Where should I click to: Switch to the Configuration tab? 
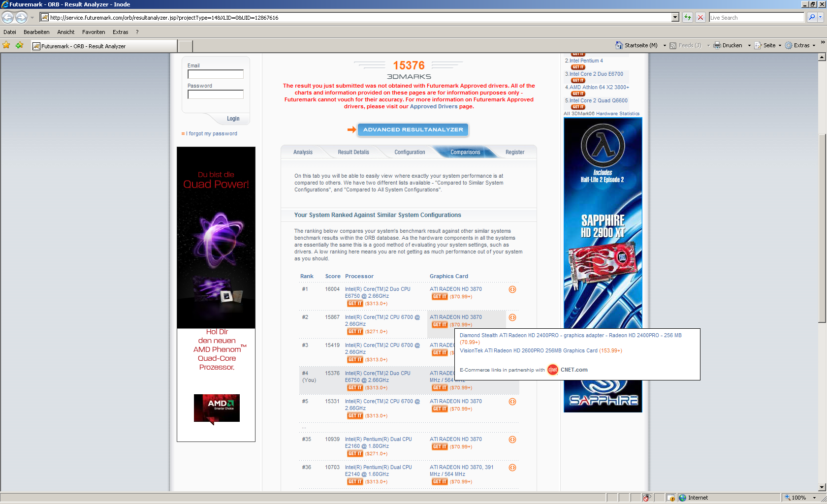coord(410,152)
